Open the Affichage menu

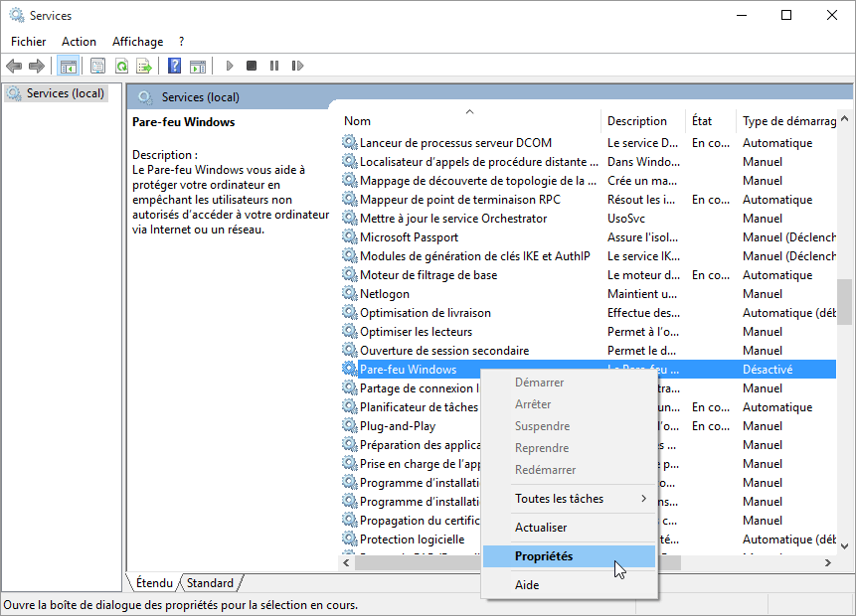[x=137, y=42]
